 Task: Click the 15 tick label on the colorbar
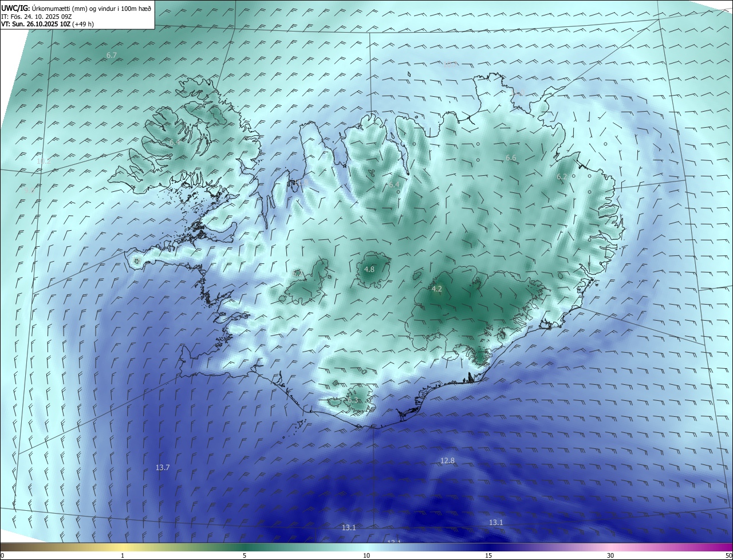(x=488, y=555)
